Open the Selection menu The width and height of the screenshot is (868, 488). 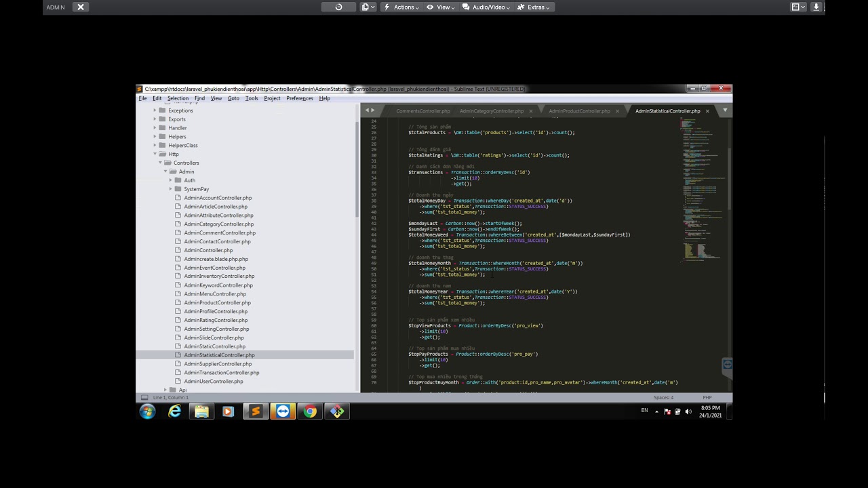point(178,98)
